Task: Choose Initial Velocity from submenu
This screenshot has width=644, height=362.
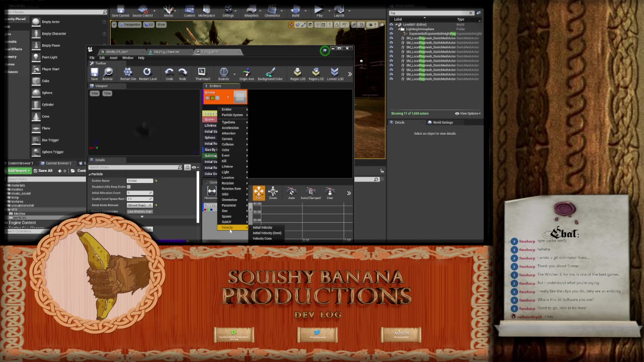Action: point(262,227)
